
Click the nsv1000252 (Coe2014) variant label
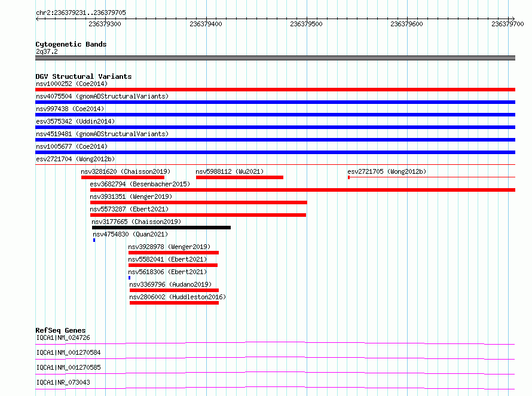pyautogui.click(x=72, y=84)
